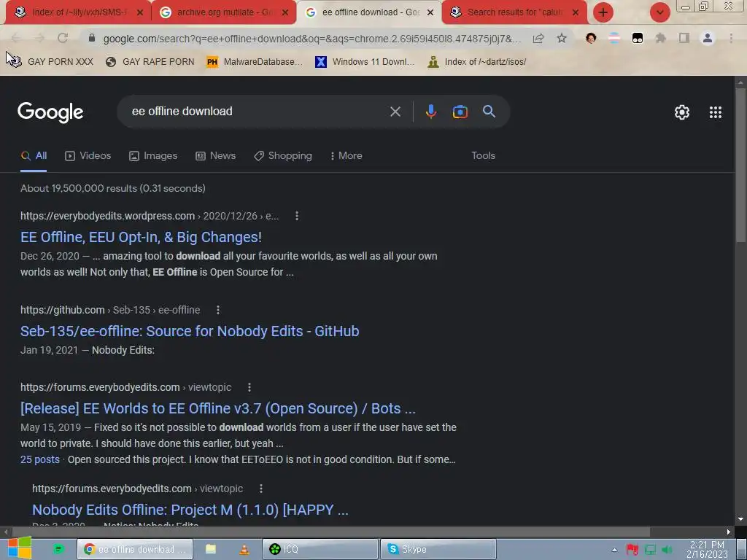Open options for Nobody Edits Offline result
The height and width of the screenshot is (560, 747).
tap(260, 489)
